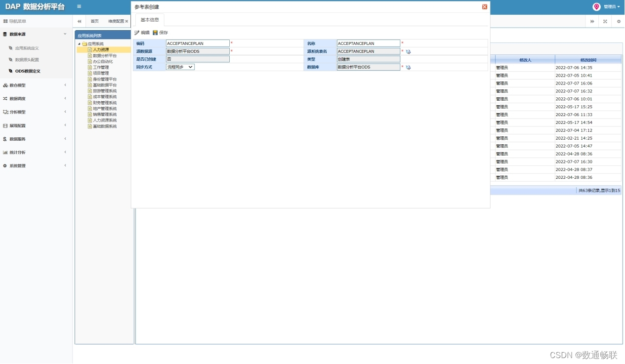Image resolution: width=625 pixels, height=364 pixels.
Task: Select 数据分析平台 in the tree
Action: 105,55
